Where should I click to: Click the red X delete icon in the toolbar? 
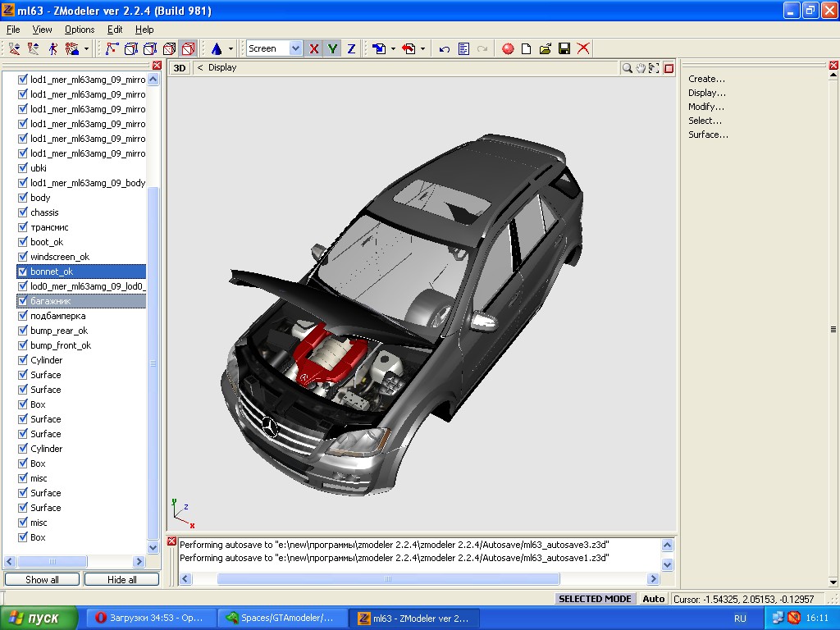point(583,48)
